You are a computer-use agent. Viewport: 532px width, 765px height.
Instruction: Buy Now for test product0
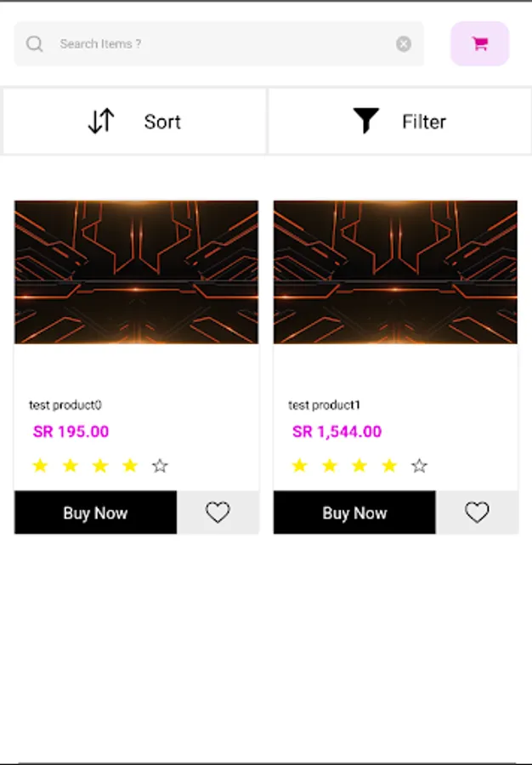point(95,513)
